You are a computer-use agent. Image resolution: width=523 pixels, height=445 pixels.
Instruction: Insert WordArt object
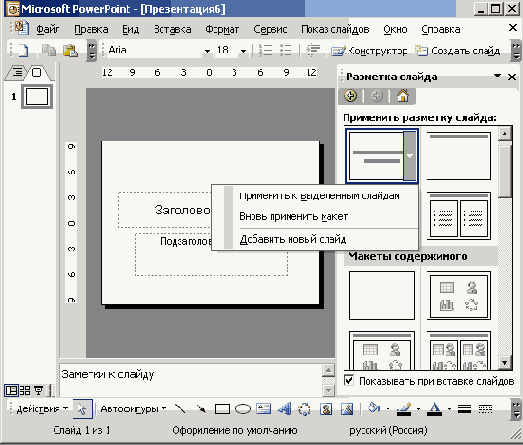pyautogui.click(x=284, y=409)
